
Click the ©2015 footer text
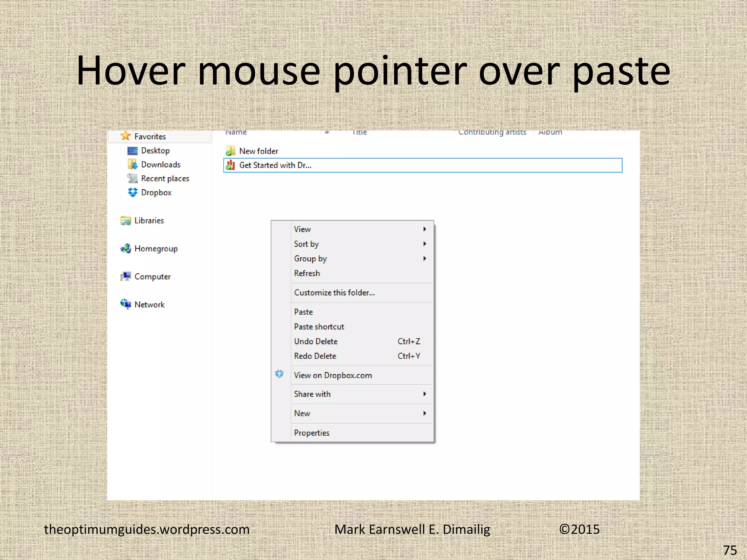579,529
